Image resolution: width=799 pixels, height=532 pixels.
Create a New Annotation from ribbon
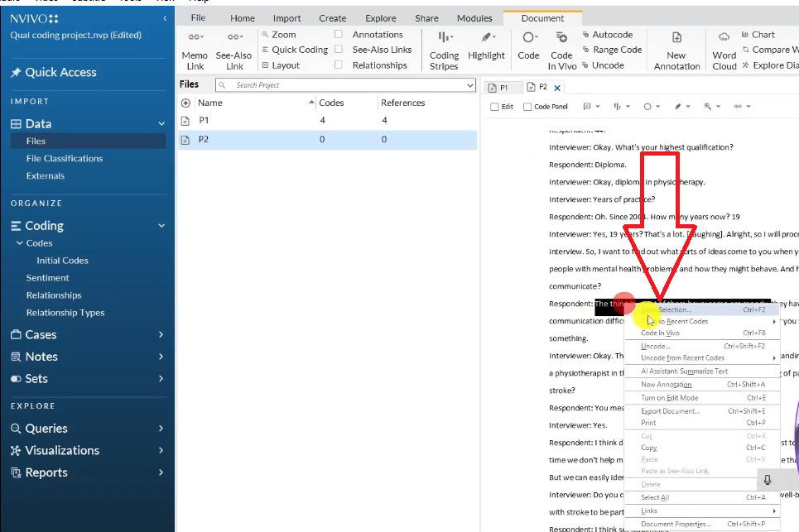point(676,49)
